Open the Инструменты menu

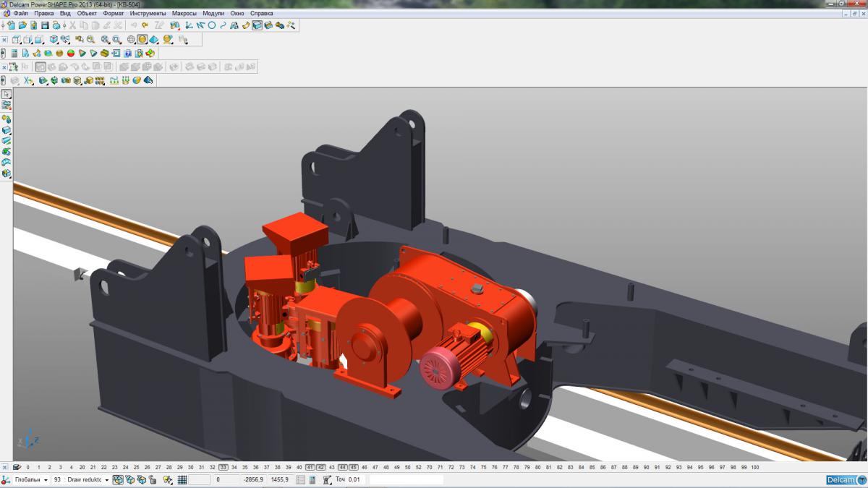pyautogui.click(x=148, y=13)
